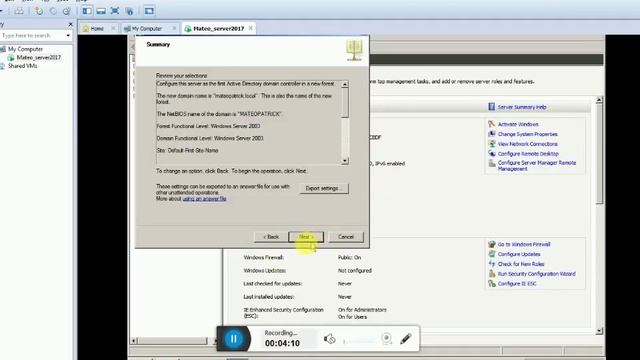Click the Unity mode toolbar icon

coord(129,11)
